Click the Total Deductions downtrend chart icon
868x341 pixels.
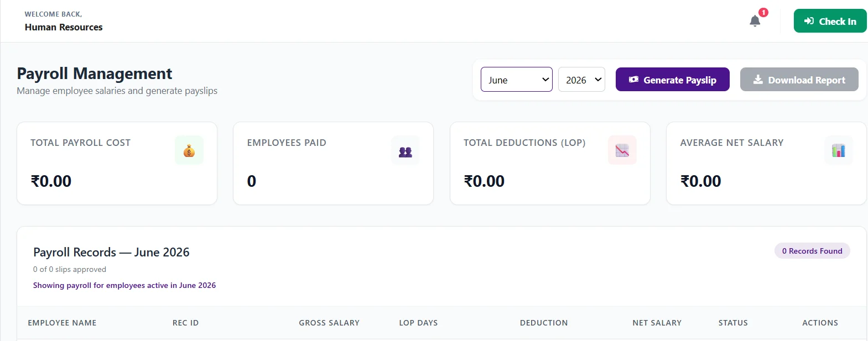[x=622, y=150]
